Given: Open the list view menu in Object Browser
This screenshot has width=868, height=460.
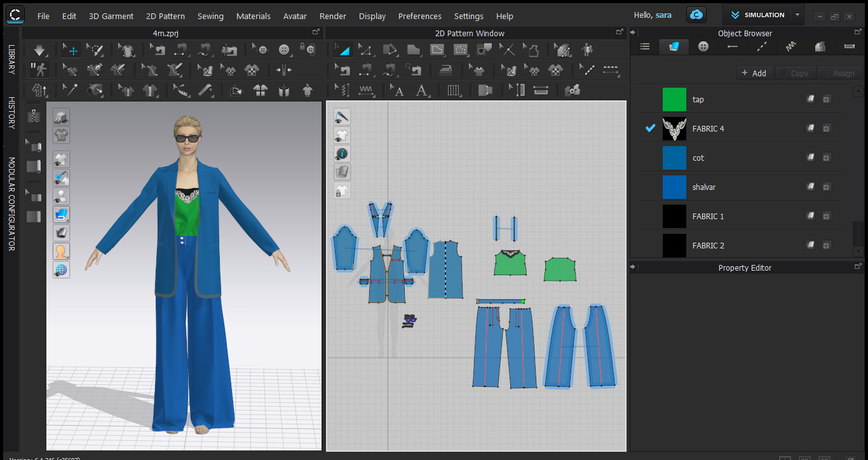Looking at the screenshot, I should point(644,46).
